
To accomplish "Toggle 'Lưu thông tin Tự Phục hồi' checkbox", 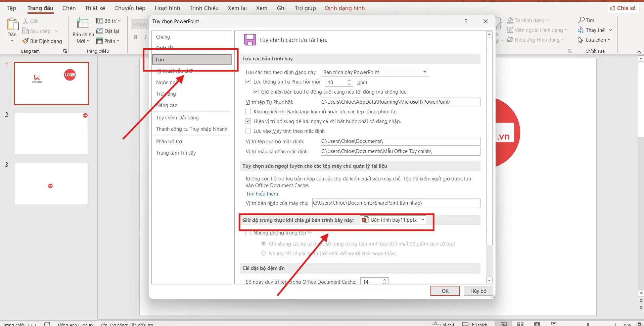I will (248, 81).
